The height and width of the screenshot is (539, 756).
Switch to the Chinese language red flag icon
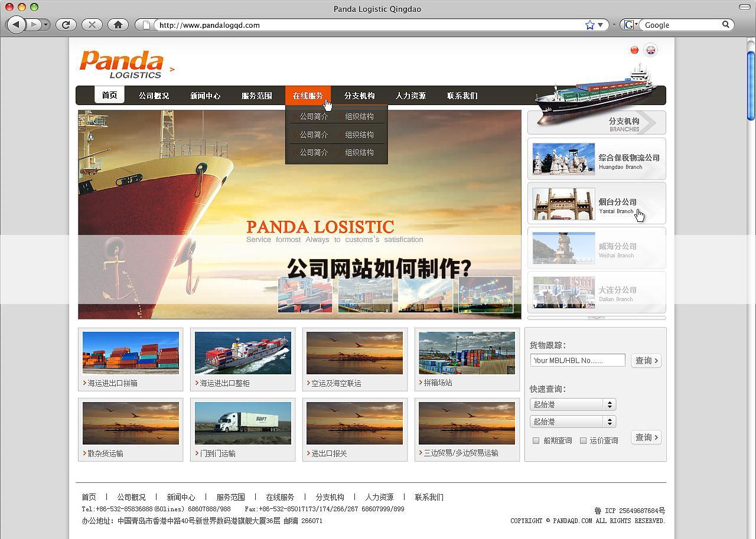click(x=634, y=50)
